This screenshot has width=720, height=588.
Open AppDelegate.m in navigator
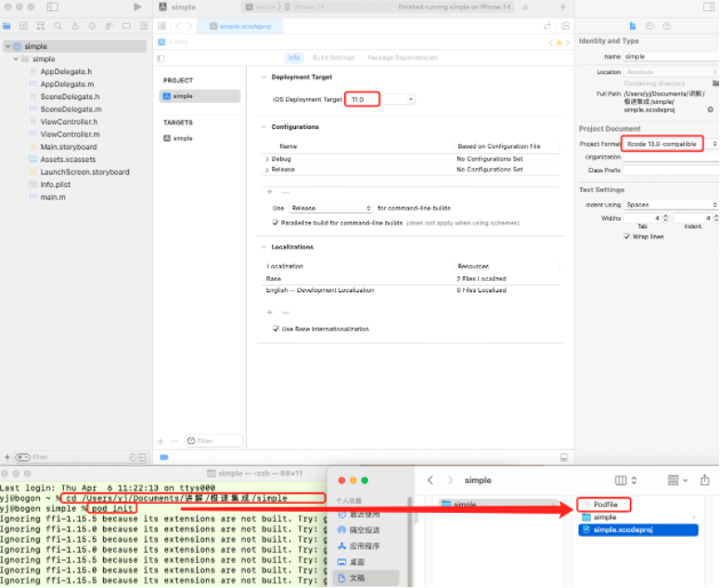click(x=67, y=84)
